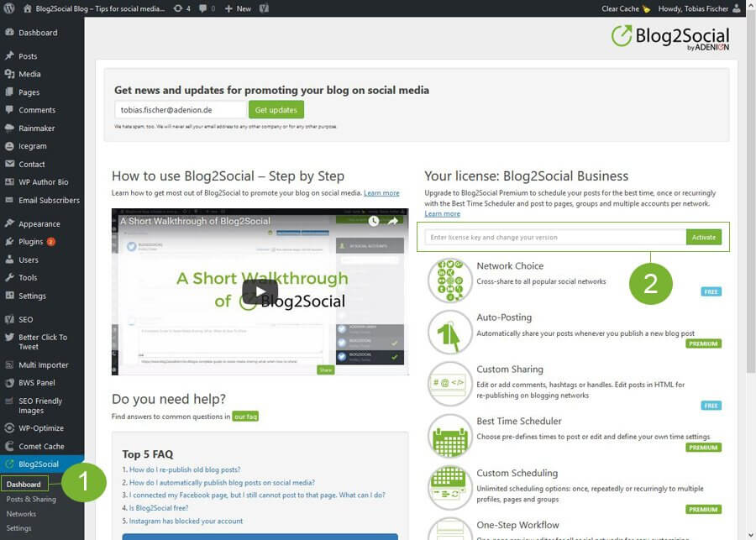Click the Yoast SEO icon in admin bar
Viewport: 756px width, 540px height.
point(264,8)
